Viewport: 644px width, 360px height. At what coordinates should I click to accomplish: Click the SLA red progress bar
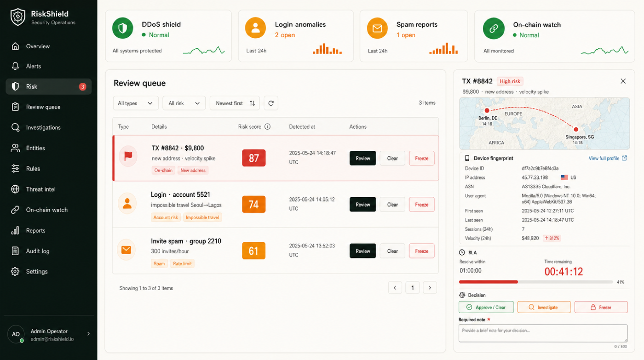coord(489,282)
